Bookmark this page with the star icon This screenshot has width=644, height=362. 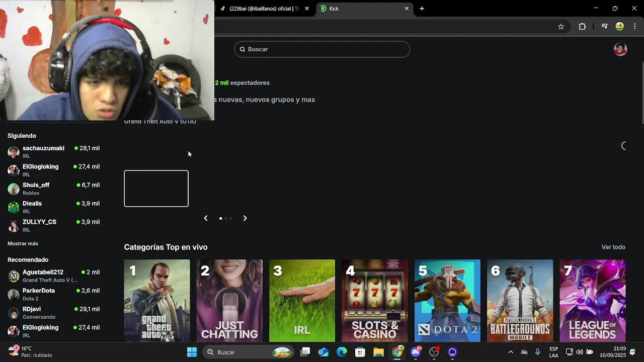tap(561, 27)
